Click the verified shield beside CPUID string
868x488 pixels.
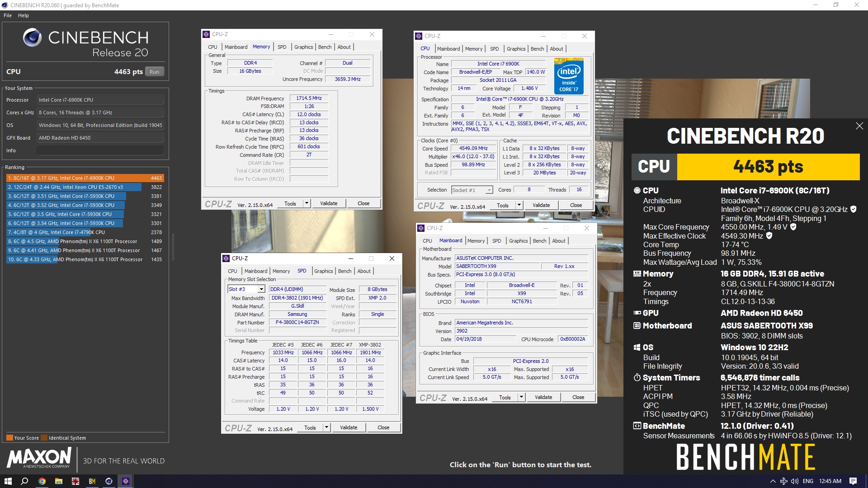point(853,209)
